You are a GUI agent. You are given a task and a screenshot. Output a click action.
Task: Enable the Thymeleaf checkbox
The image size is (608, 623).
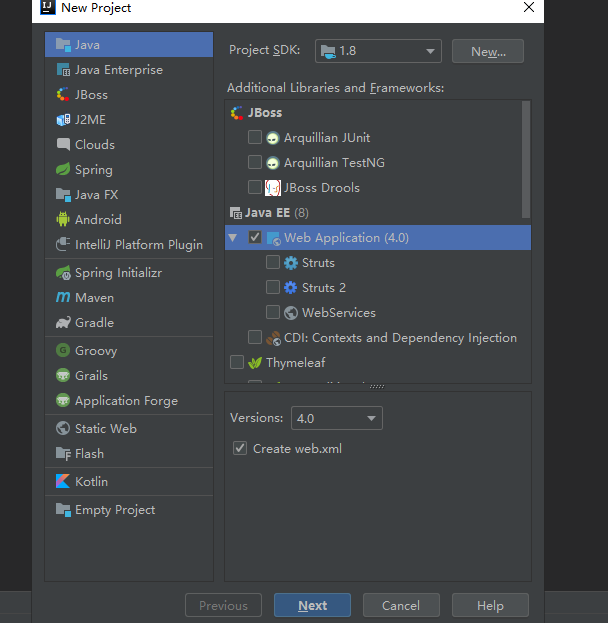tap(237, 362)
